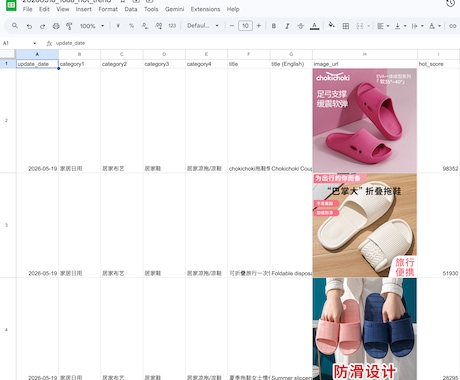
Task: Toggle bold formatting
Action: tap(274, 26)
